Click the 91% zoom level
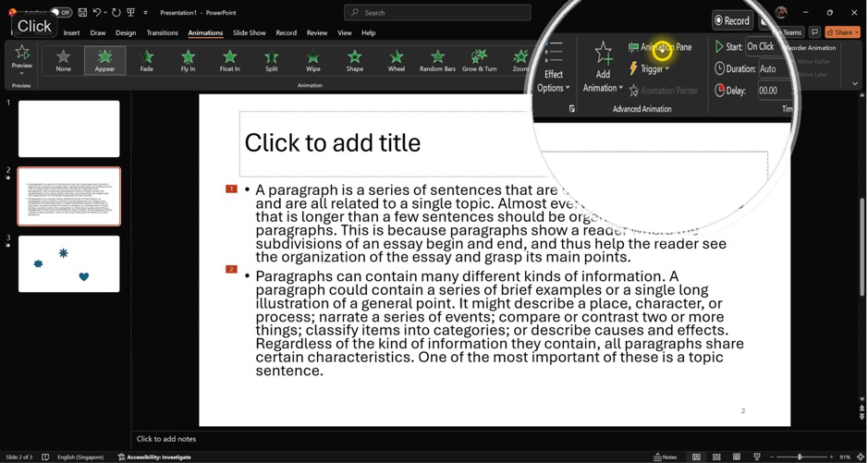The height and width of the screenshot is (463, 868). tap(845, 457)
